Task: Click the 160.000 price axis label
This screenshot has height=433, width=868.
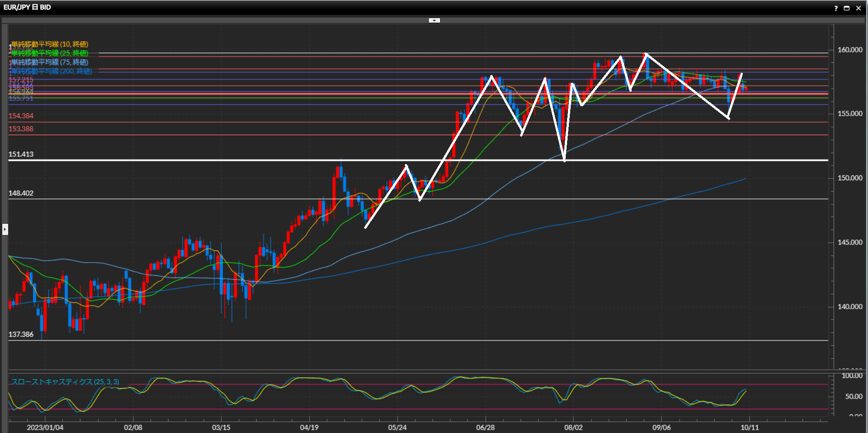Action: coord(849,50)
